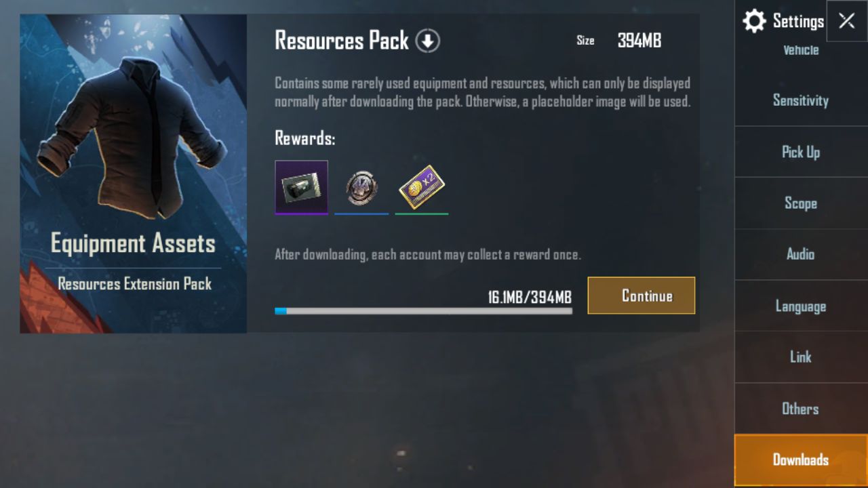Close the settings panel with X
This screenshot has width=868, height=488.
tap(846, 21)
